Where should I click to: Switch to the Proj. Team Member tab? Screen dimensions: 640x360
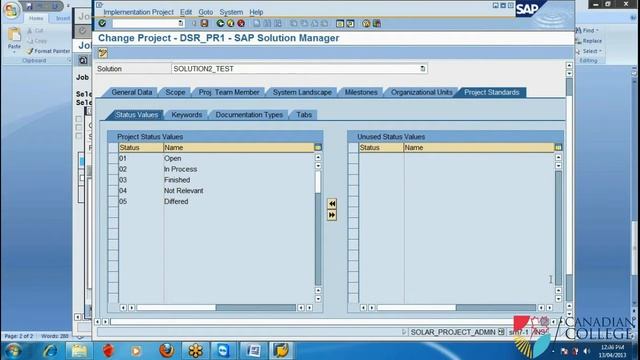[229, 92]
